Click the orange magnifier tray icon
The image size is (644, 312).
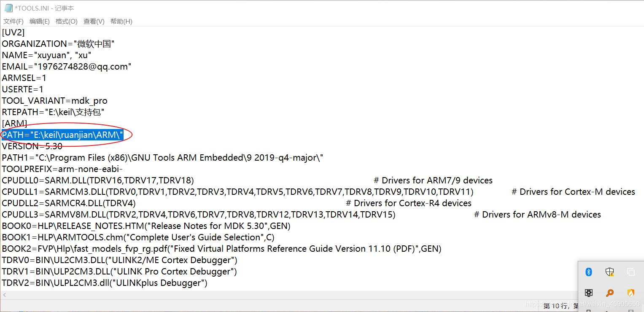click(x=610, y=293)
